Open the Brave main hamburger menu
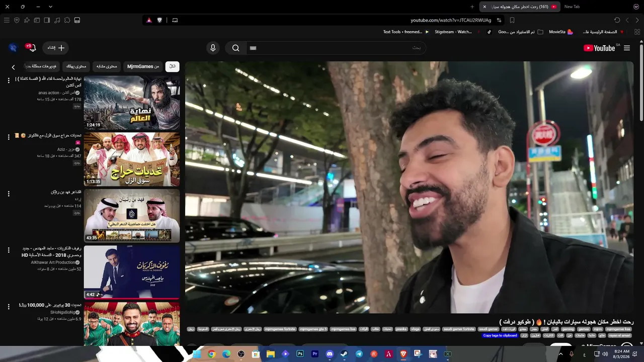 click(7, 20)
